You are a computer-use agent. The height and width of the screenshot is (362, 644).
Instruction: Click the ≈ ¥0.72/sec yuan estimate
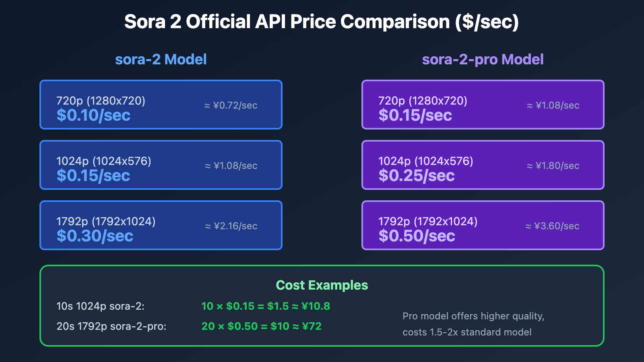231,105
